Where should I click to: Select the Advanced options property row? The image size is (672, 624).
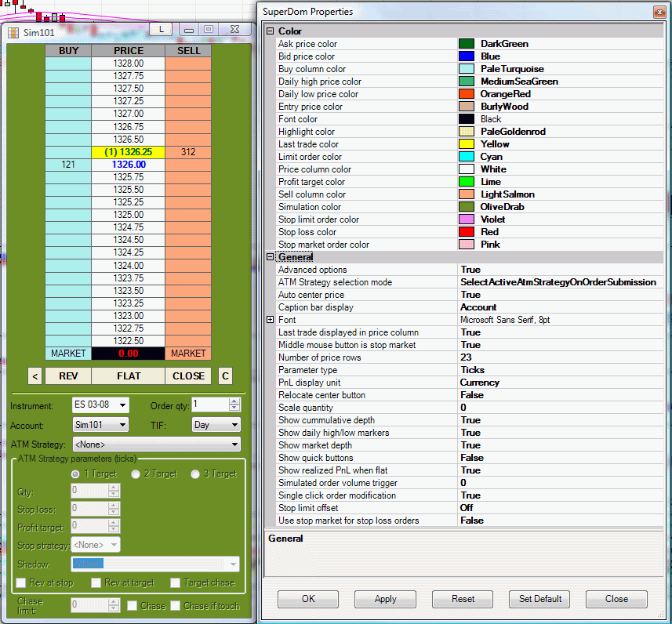click(x=470, y=270)
